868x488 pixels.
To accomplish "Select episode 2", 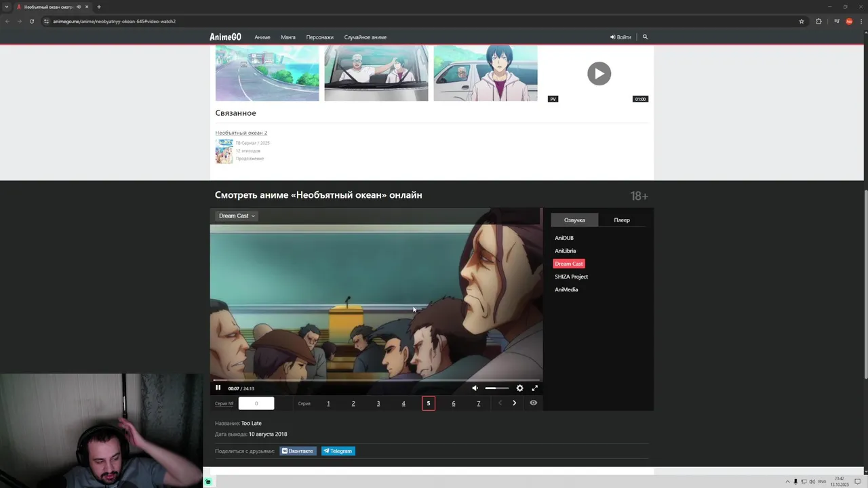I will tap(353, 403).
